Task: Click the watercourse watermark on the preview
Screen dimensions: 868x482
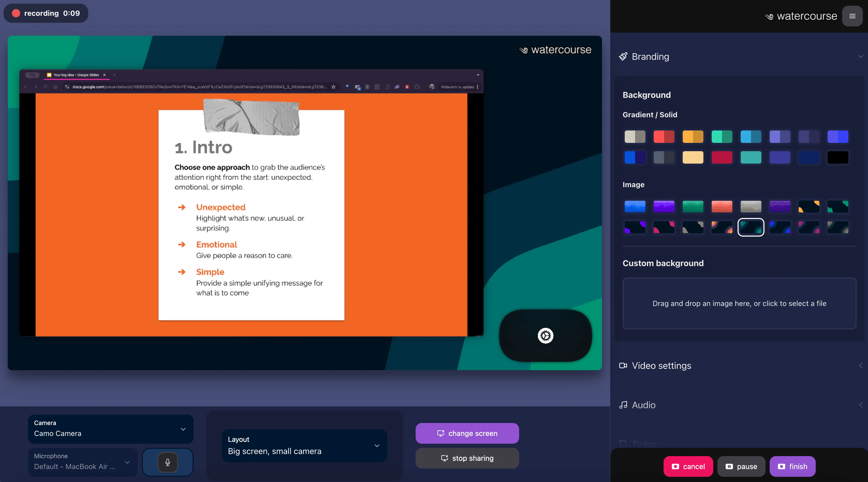Action: coord(555,50)
